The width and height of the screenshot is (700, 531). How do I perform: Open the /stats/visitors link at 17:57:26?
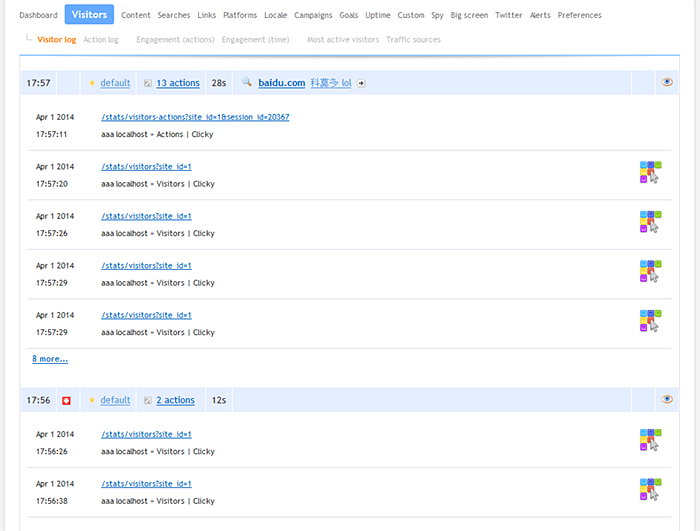tap(146, 216)
